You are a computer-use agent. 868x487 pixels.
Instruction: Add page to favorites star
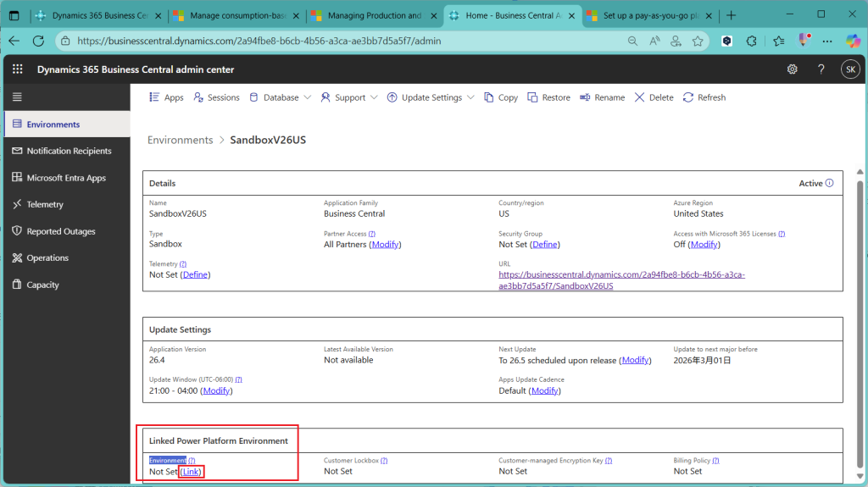pos(698,41)
